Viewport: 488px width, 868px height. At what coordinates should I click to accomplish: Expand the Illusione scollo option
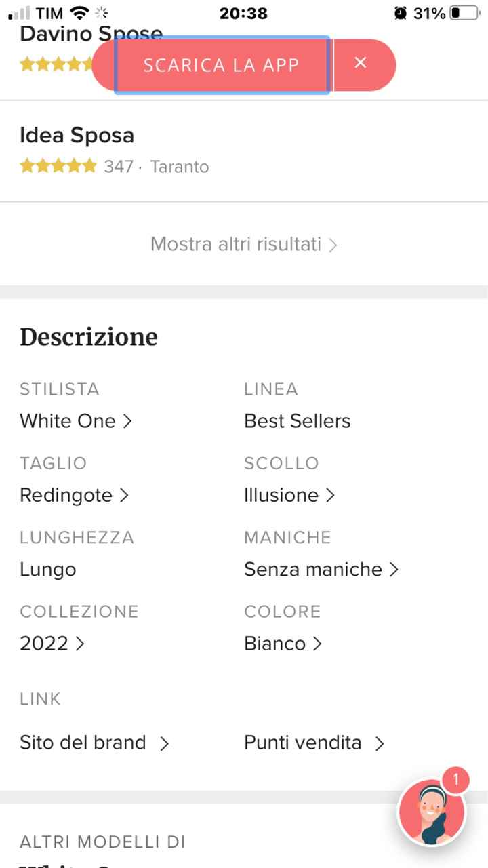click(289, 495)
